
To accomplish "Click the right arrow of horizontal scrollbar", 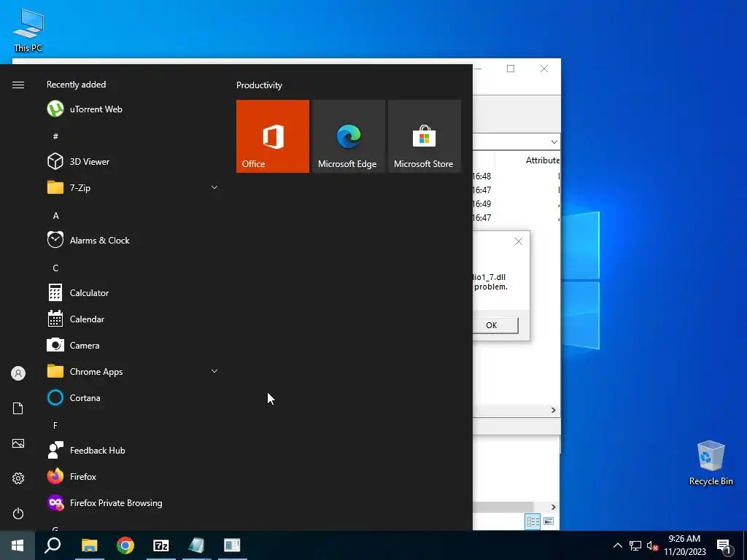I will click(553, 410).
